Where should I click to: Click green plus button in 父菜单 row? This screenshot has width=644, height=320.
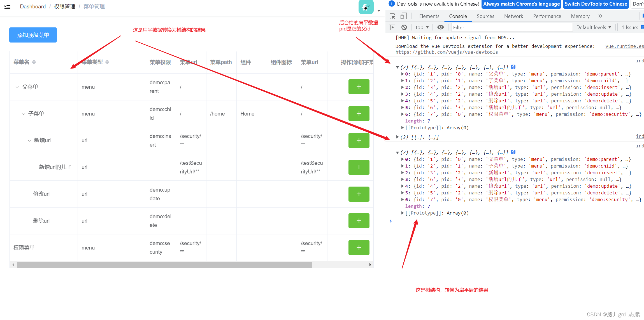pyautogui.click(x=359, y=87)
